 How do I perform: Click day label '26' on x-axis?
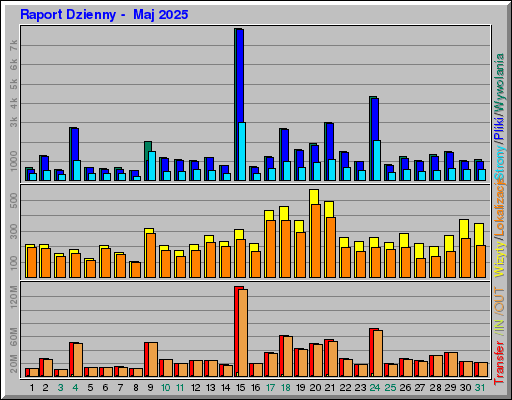point(405,388)
